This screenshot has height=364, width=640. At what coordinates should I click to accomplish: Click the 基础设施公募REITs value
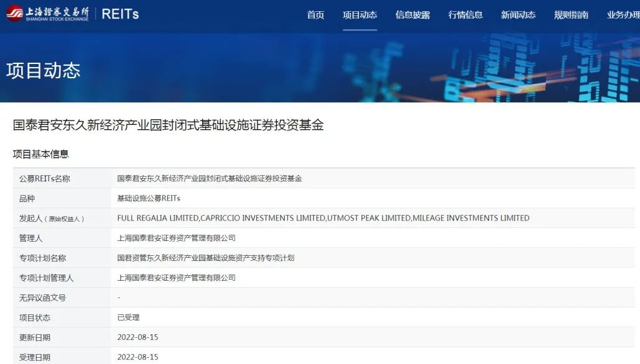coord(149,199)
